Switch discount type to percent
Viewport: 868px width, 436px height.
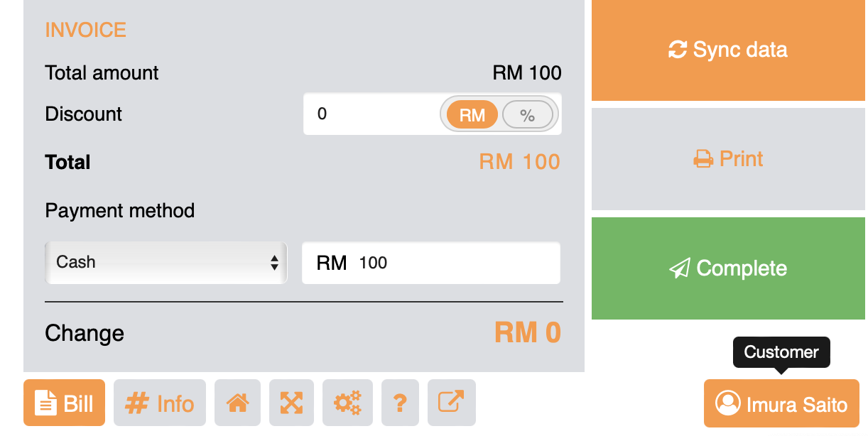click(x=527, y=115)
